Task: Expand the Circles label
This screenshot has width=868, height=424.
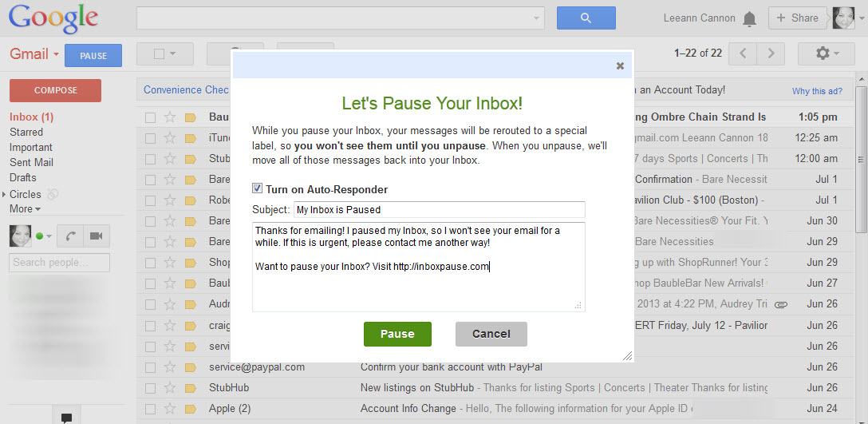Action: [5, 195]
